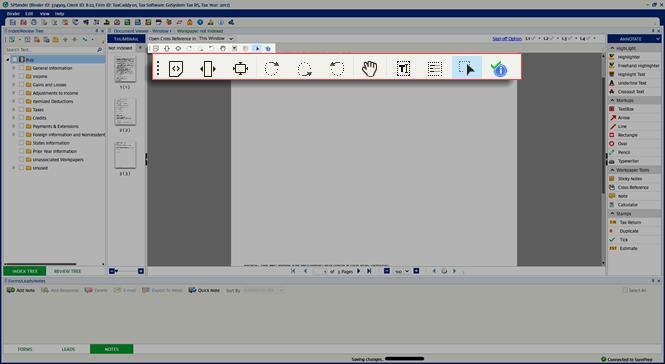Click the Add Note button
Screen dimensions: 665x364
21,290
